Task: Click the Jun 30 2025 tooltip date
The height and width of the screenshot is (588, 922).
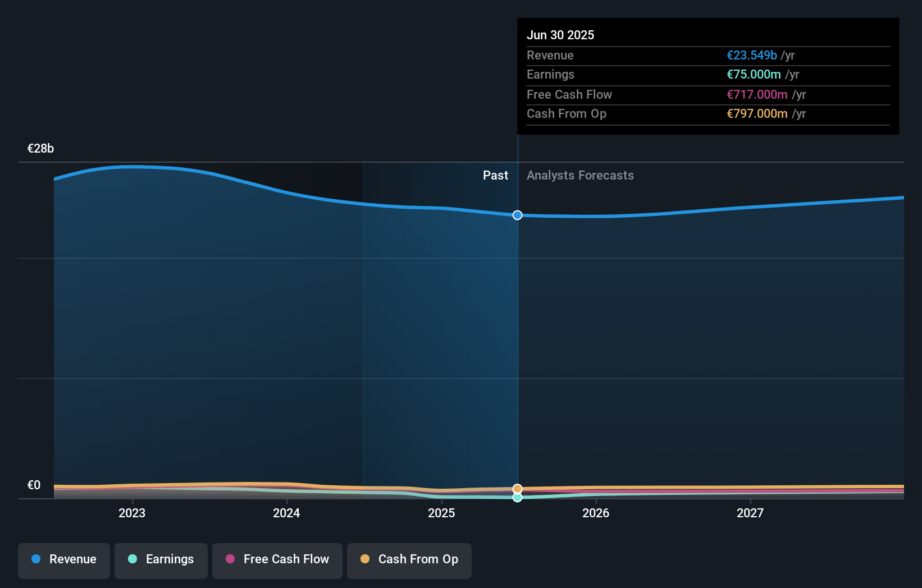Action: point(560,35)
